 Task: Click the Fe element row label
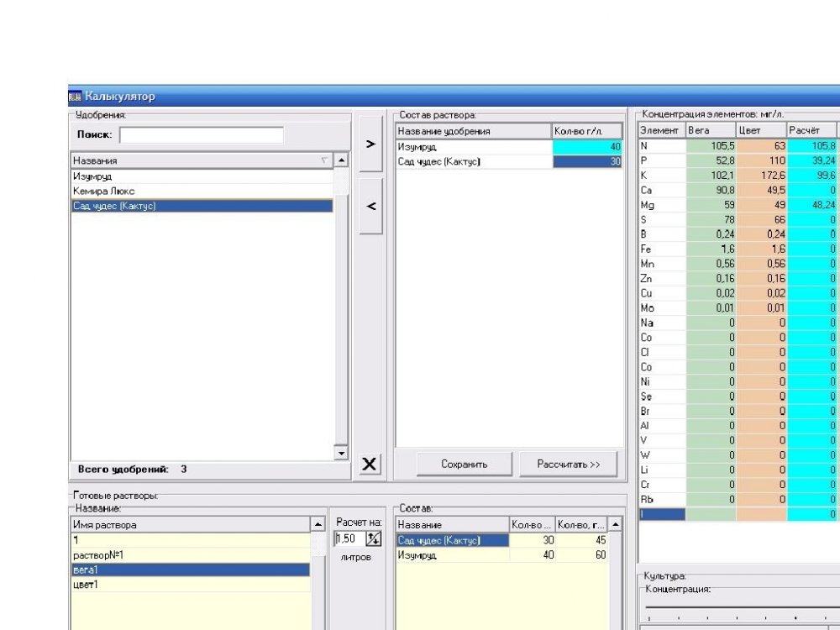(662, 249)
